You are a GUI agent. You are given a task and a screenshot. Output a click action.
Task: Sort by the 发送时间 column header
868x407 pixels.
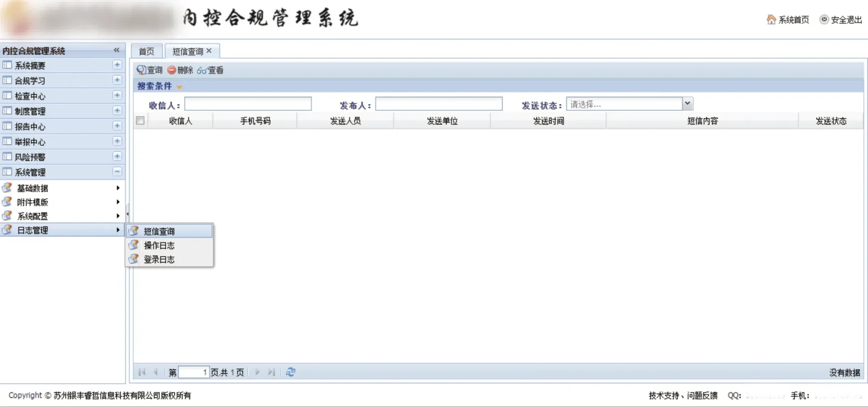pyautogui.click(x=548, y=121)
